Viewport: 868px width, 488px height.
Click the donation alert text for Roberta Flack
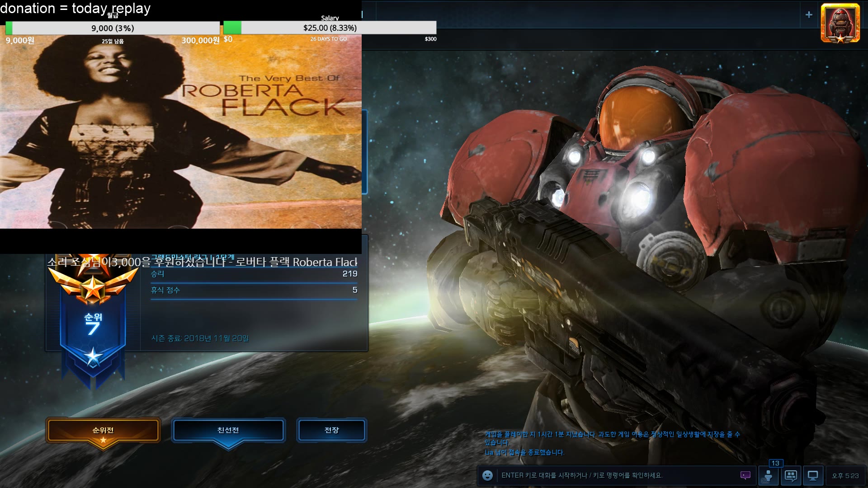tap(203, 262)
